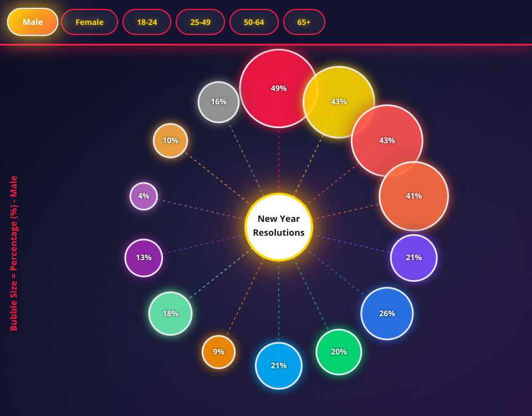Click the purple 21% bubble

click(414, 258)
